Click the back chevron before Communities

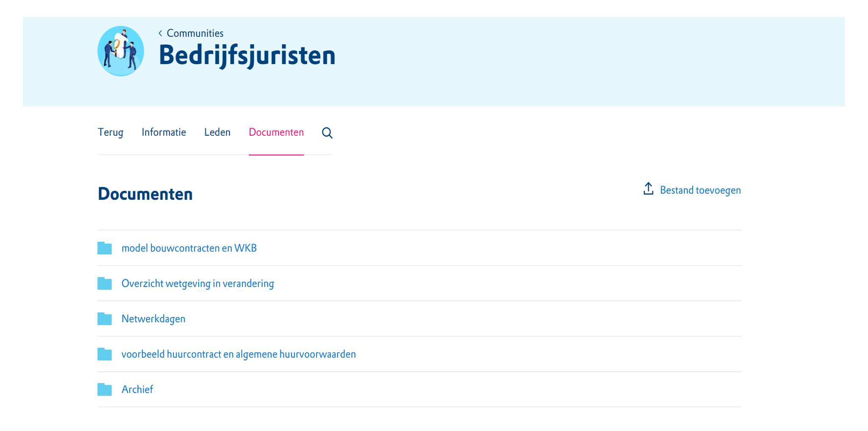pos(160,33)
